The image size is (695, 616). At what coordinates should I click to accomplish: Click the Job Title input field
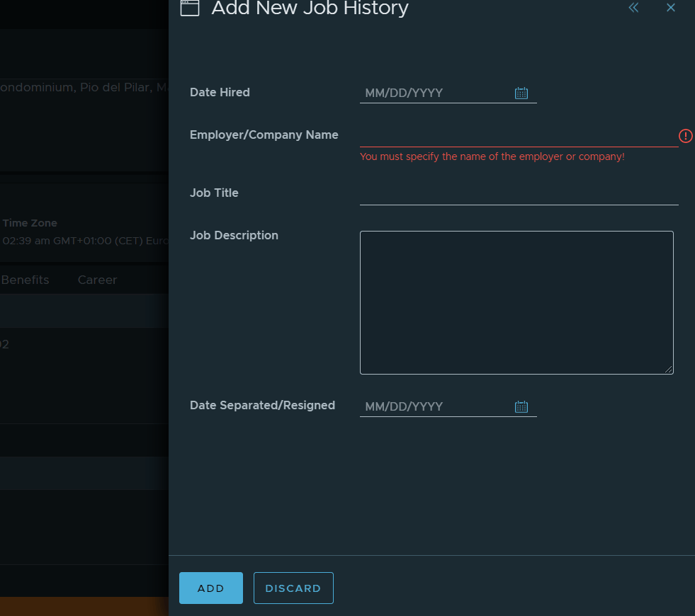point(519,195)
